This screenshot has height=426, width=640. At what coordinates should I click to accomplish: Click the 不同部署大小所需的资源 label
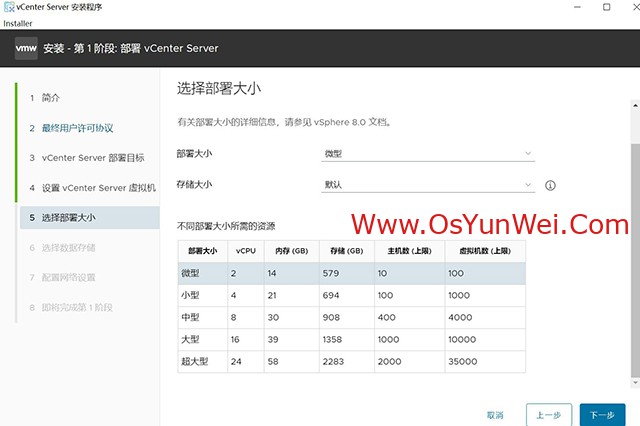(x=226, y=226)
